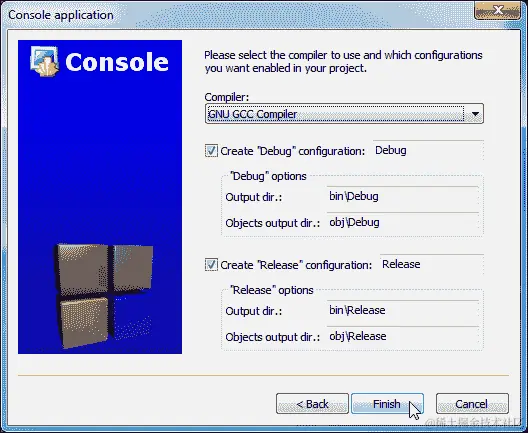Select the GNU GCC Compiler combo box
The height and width of the screenshot is (433, 528).
(x=344, y=114)
